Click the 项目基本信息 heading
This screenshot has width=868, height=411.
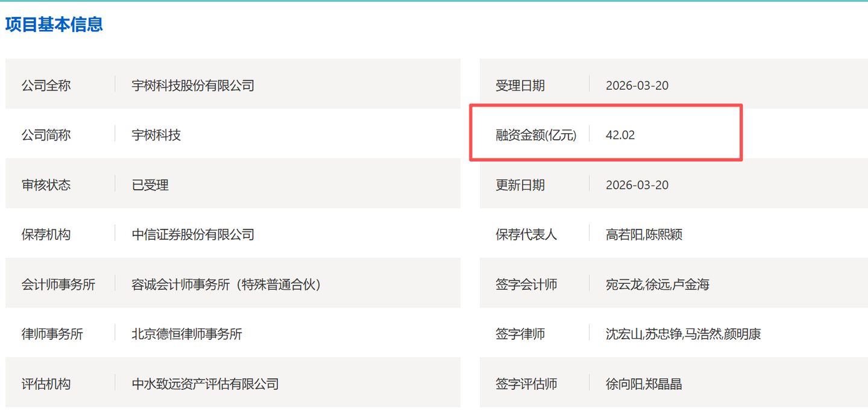coord(54,24)
